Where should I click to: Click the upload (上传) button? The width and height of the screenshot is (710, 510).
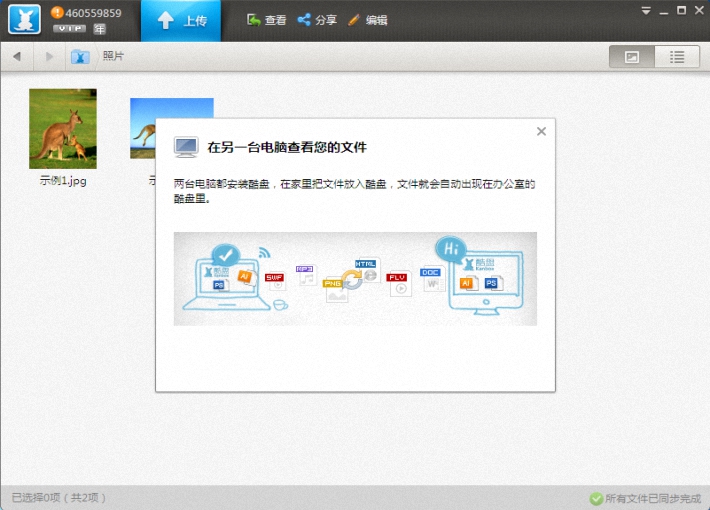tap(181, 20)
